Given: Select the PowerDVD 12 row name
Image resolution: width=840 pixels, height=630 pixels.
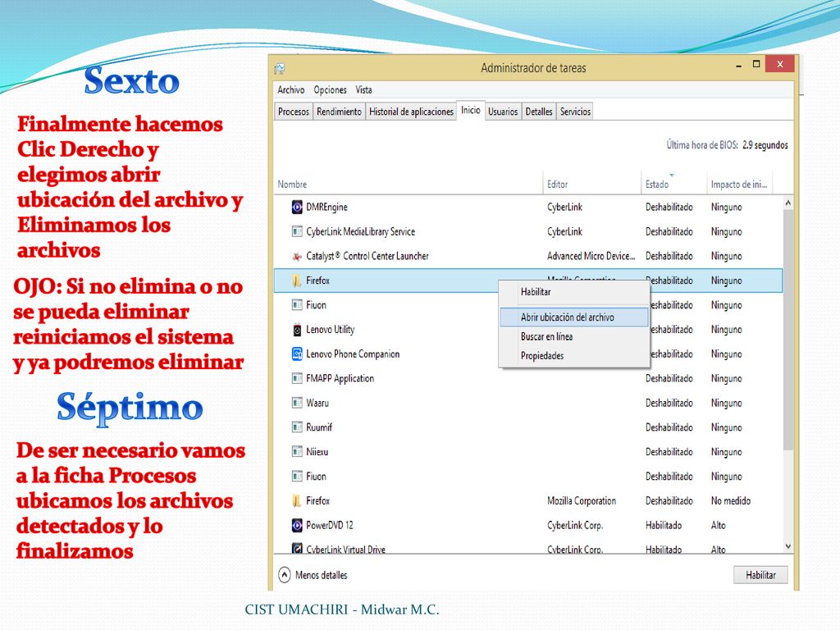Looking at the screenshot, I should click(x=330, y=525).
